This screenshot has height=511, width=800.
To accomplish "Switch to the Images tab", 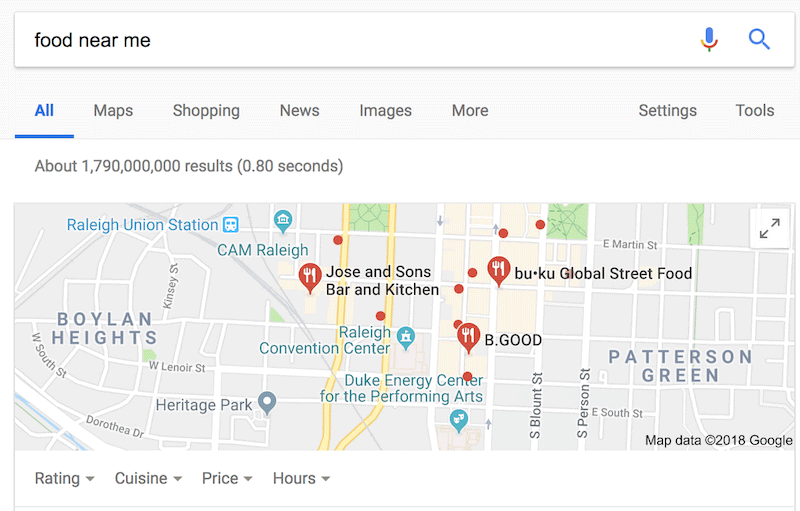I will (385, 111).
